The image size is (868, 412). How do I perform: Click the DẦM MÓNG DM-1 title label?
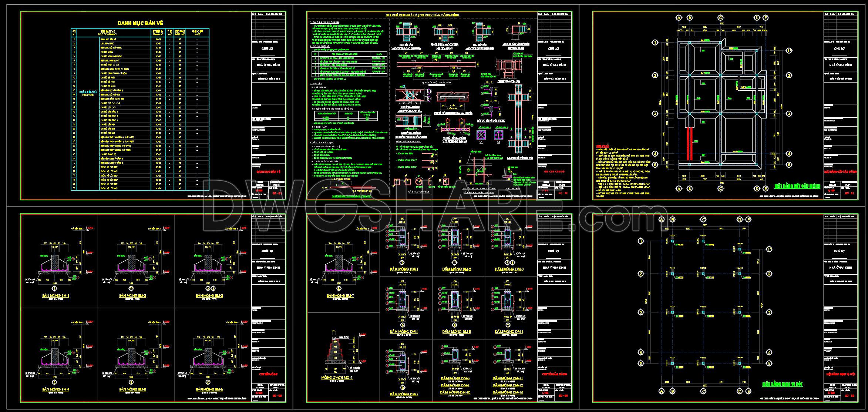coord(404,269)
